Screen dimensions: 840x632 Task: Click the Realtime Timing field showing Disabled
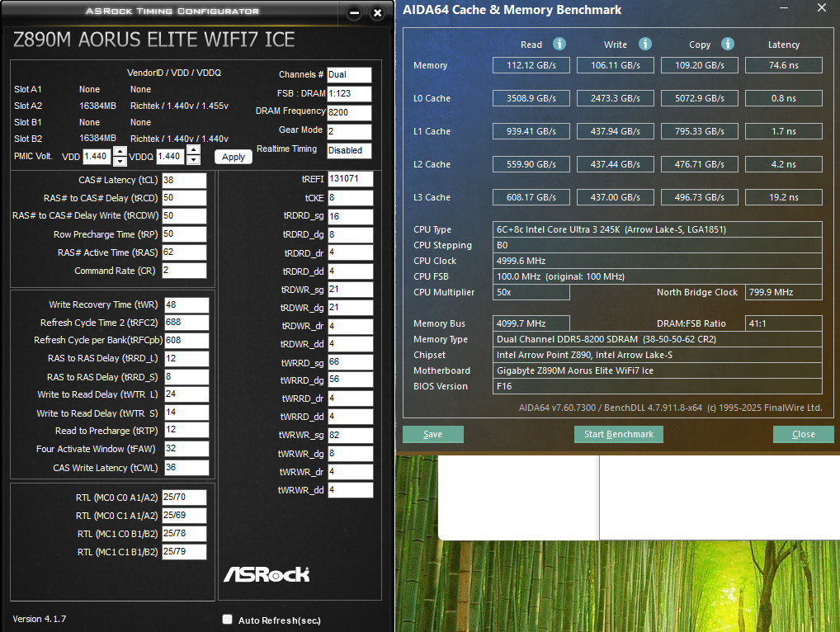(x=349, y=150)
